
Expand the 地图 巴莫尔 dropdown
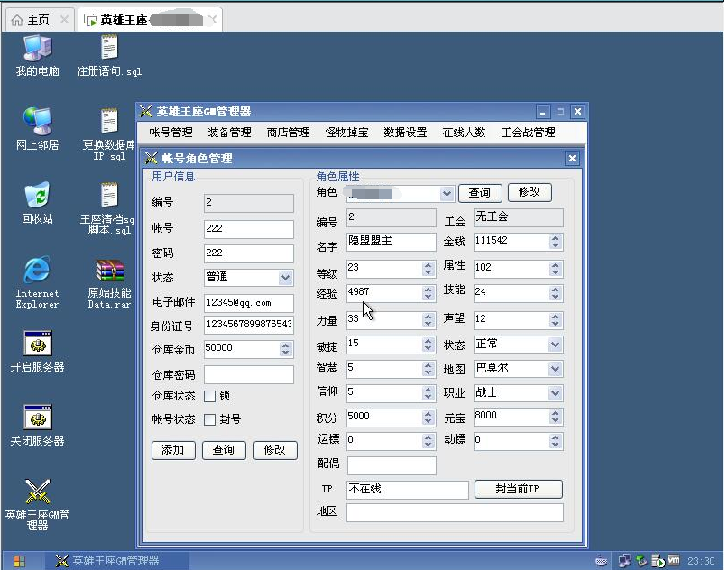(555, 369)
